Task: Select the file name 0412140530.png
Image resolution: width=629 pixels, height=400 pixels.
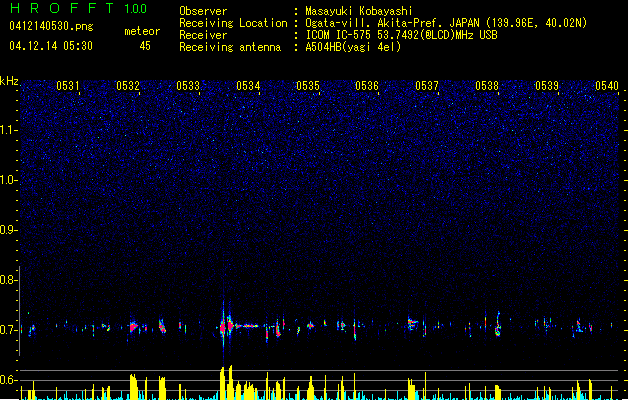Action: pyautogui.click(x=51, y=26)
